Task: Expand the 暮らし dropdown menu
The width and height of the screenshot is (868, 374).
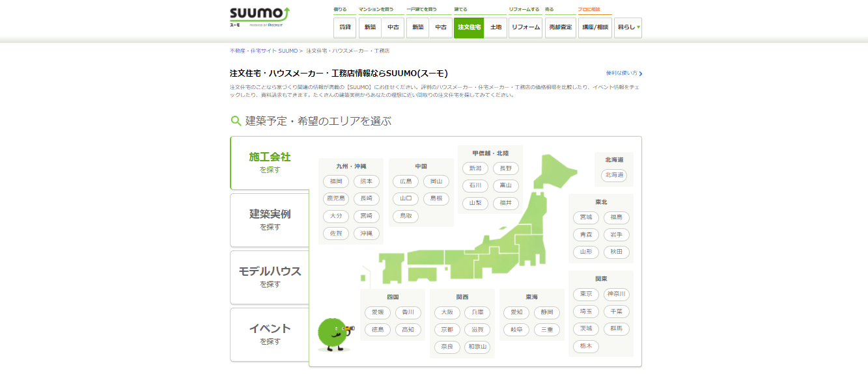Action: (x=628, y=28)
